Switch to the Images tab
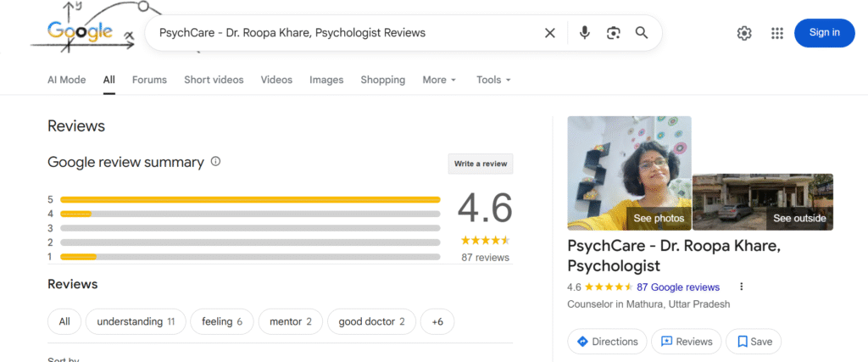868x362 pixels. (x=326, y=80)
